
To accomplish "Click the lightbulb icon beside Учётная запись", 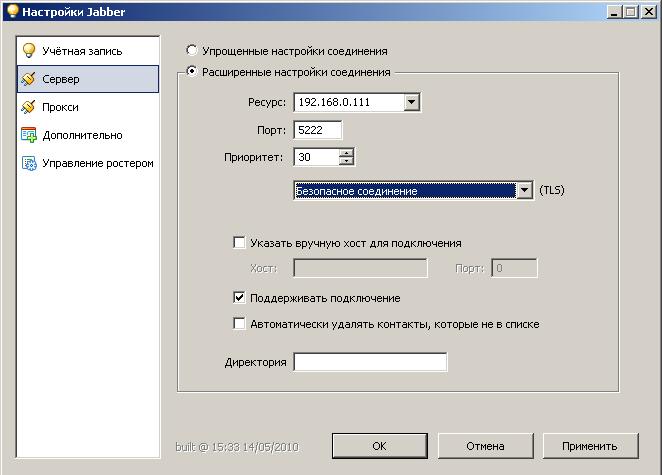I will pyautogui.click(x=28, y=50).
